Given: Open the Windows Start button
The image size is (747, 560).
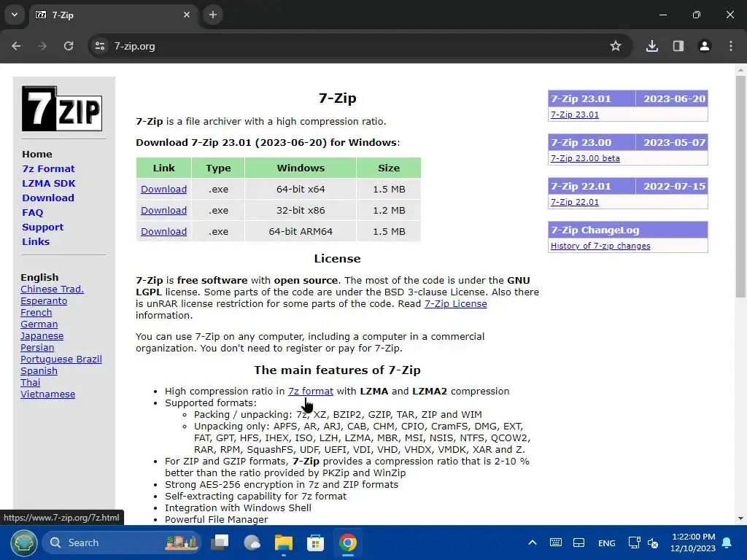Looking at the screenshot, I should click(x=24, y=542).
